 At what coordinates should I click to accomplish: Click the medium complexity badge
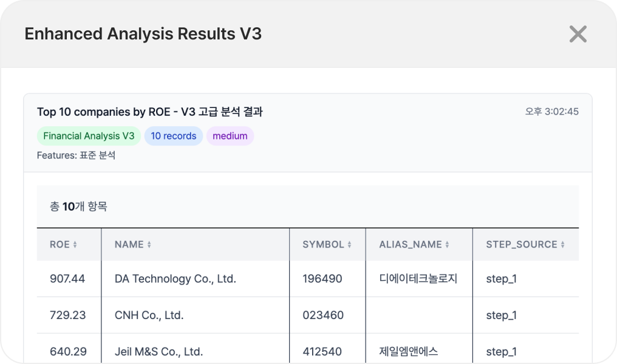230,136
